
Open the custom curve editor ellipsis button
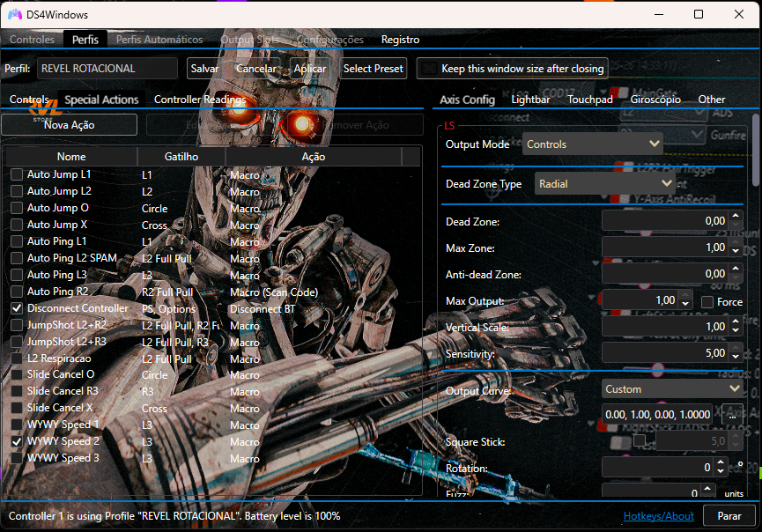point(732,415)
